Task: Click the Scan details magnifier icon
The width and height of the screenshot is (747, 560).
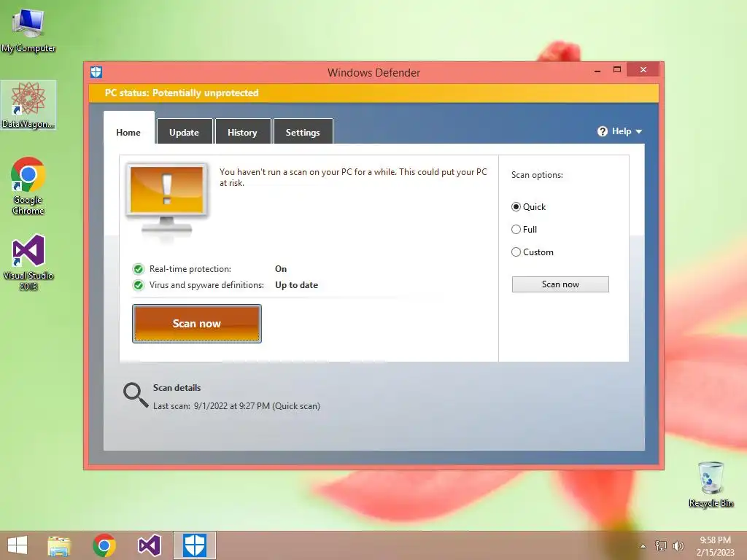Action: [x=136, y=394]
